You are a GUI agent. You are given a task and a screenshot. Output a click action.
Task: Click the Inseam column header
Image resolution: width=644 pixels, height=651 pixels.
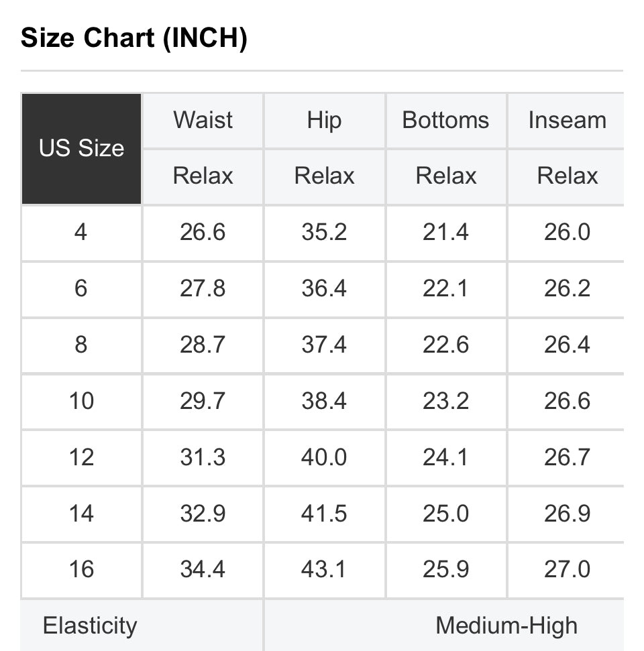tap(567, 121)
